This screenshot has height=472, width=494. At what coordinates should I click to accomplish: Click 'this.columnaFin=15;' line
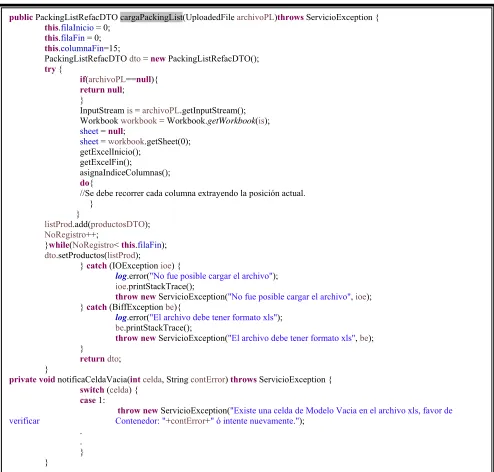point(82,48)
